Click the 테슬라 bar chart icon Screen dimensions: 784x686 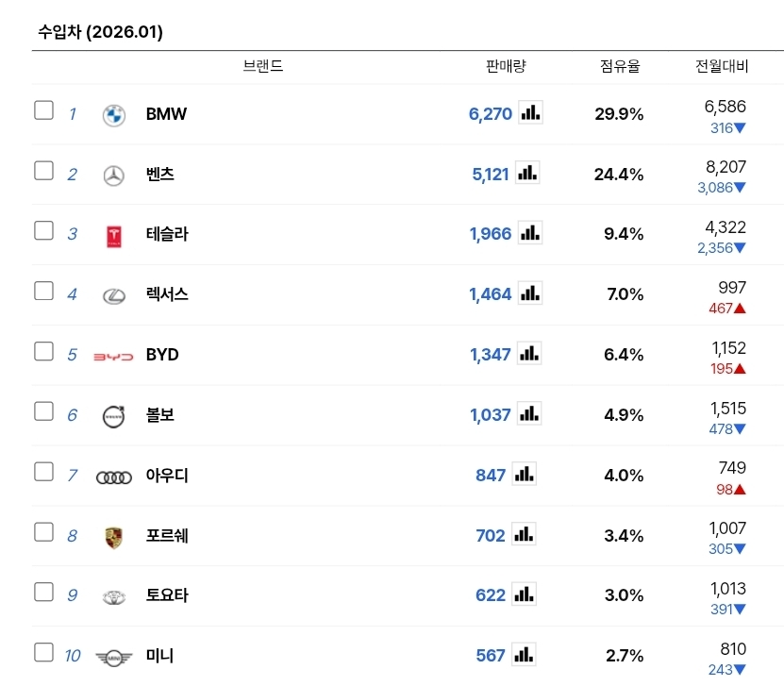coord(531,233)
